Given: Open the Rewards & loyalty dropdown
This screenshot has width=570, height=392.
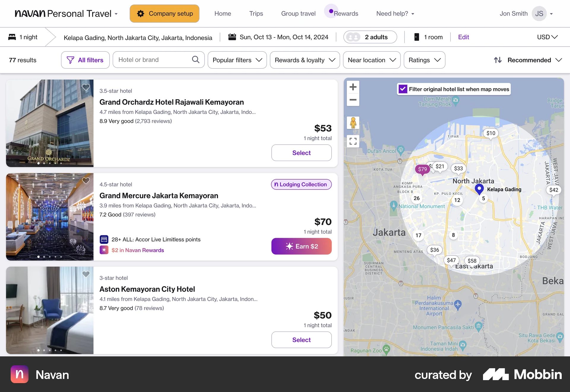Looking at the screenshot, I should pos(305,60).
